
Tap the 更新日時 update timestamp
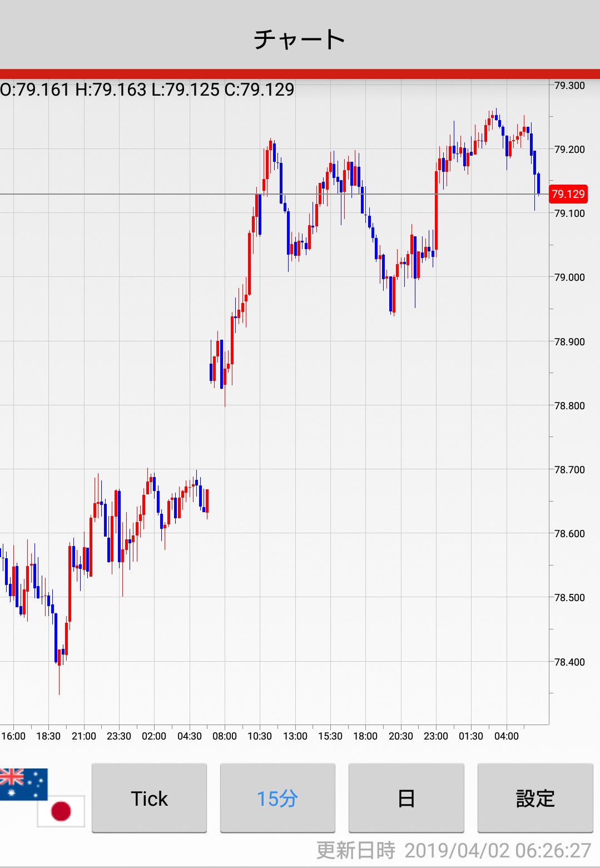453,850
